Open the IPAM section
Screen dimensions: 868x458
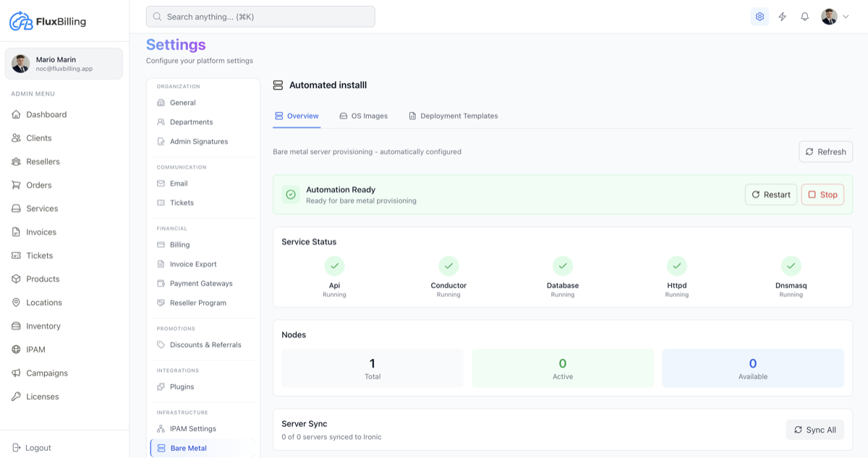point(34,349)
